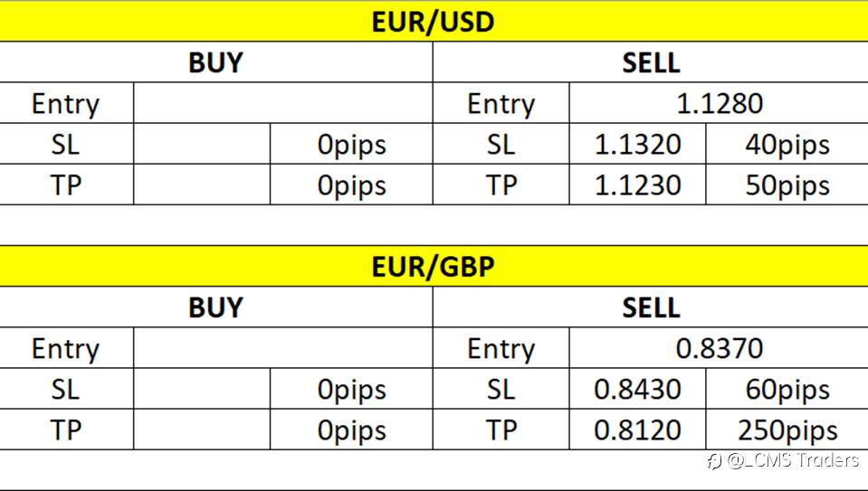
Task: Click the LCMS Traders watermark icon
Action: (x=714, y=460)
